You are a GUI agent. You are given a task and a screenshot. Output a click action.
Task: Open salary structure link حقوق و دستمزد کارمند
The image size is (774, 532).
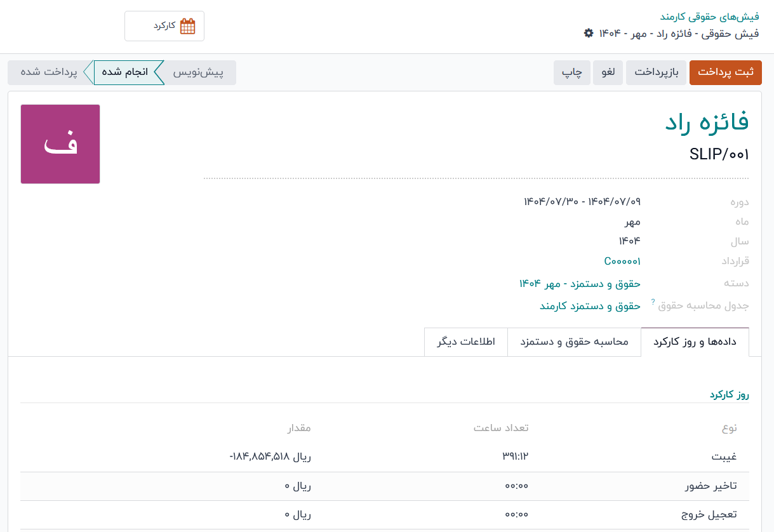590,306
